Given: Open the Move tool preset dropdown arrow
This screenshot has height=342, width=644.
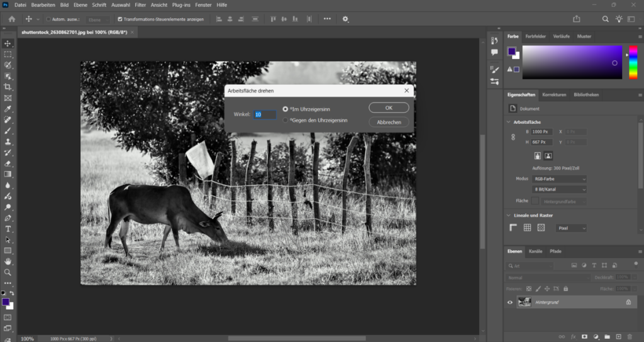Looking at the screenshot, I should [x=38, y=19].
